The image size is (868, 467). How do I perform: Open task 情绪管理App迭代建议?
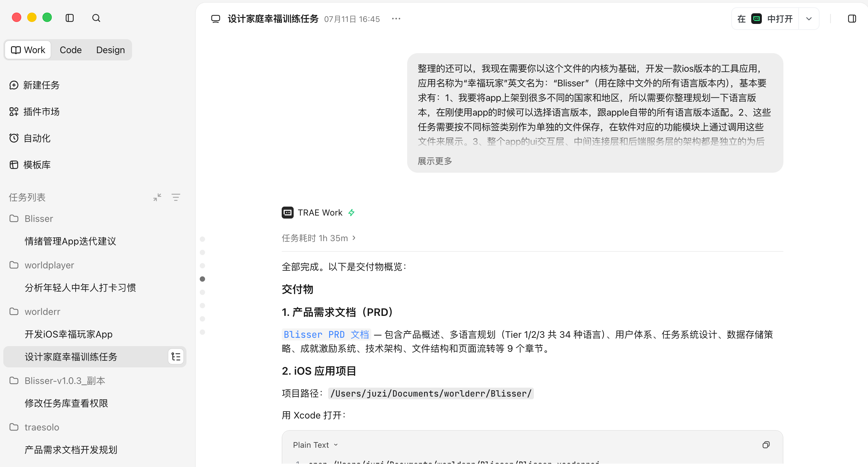(70, 241)
